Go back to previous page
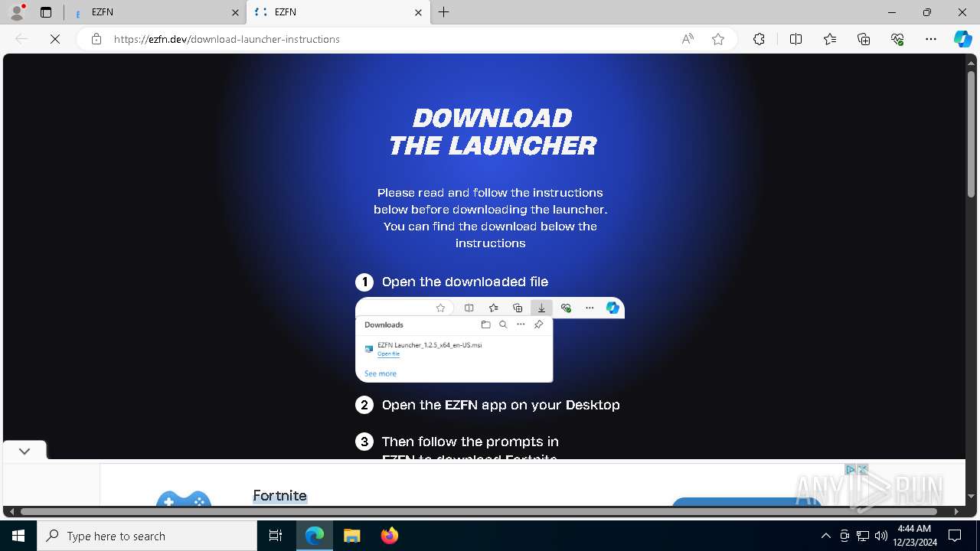The image size is (980, 551). (21, 39)
